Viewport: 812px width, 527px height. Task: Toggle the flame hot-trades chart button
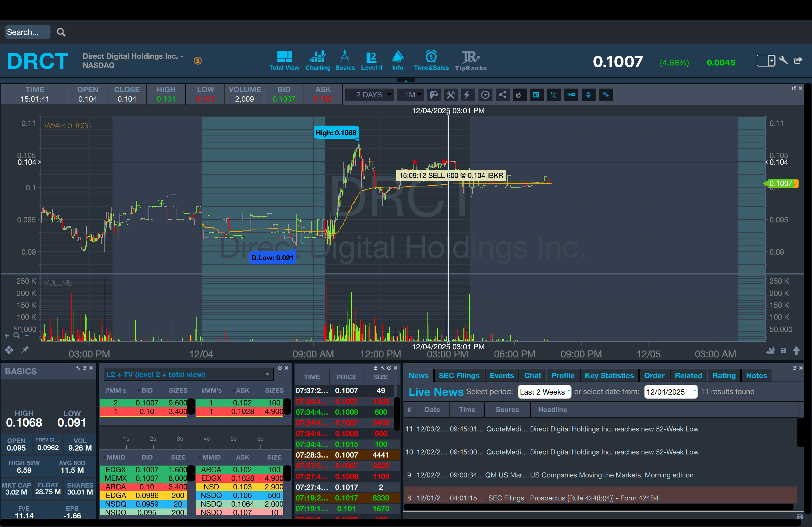[x=519, y=95]
